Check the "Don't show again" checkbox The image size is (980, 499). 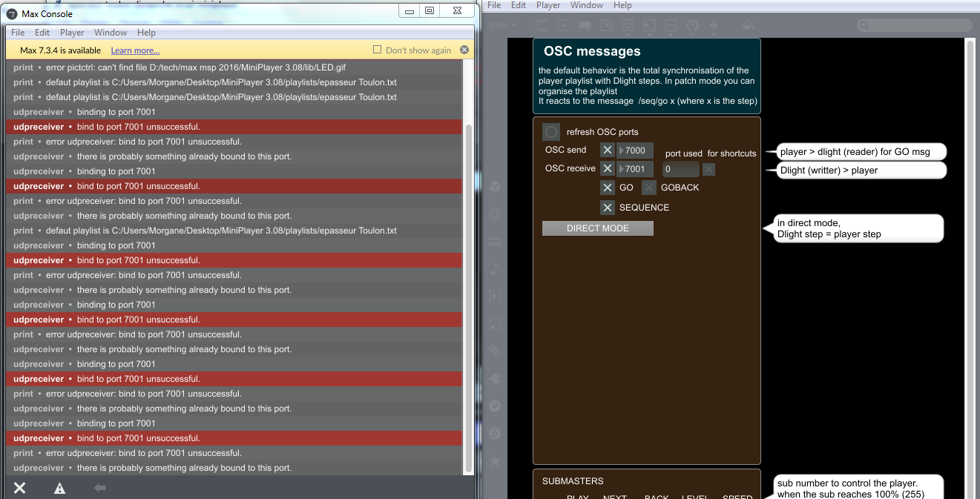click(378, 50)
